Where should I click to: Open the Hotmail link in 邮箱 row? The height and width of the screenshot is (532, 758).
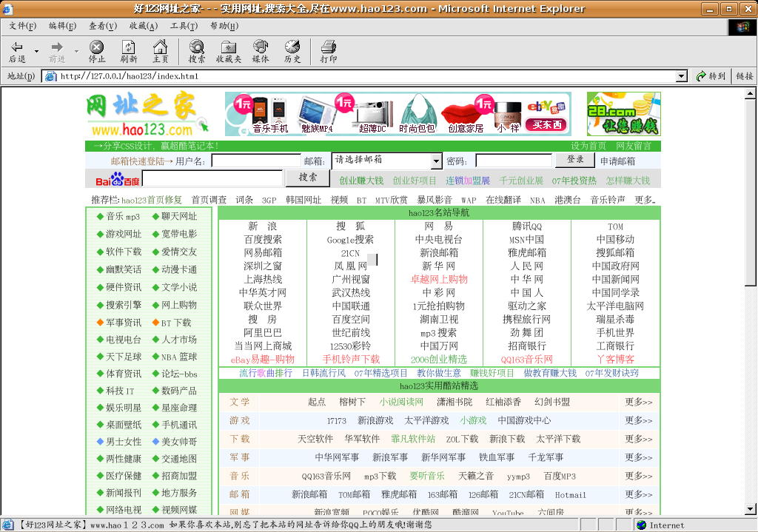click(571, 495)
